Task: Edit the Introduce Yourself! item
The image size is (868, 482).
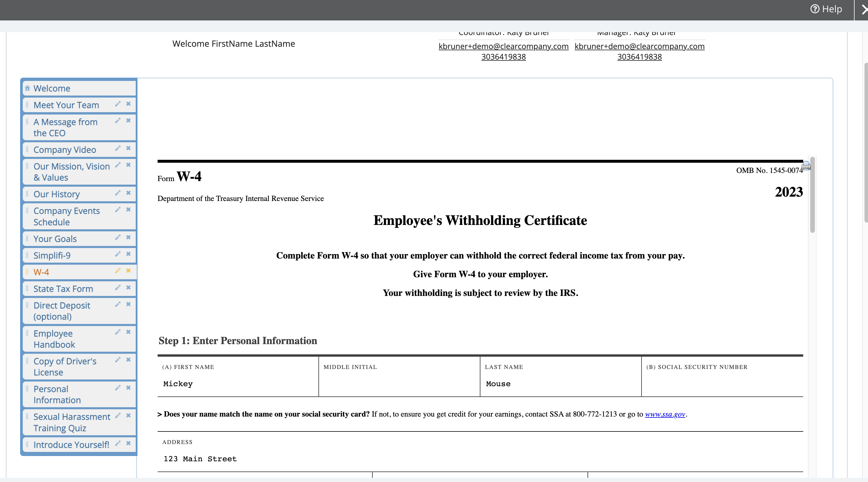Action: 118,443
